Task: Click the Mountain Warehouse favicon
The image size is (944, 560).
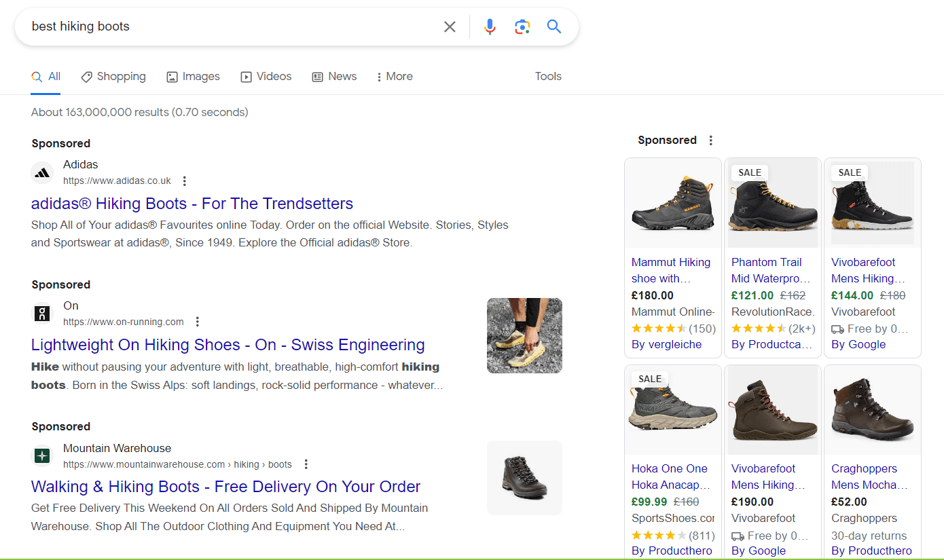Action: [42, 455]
